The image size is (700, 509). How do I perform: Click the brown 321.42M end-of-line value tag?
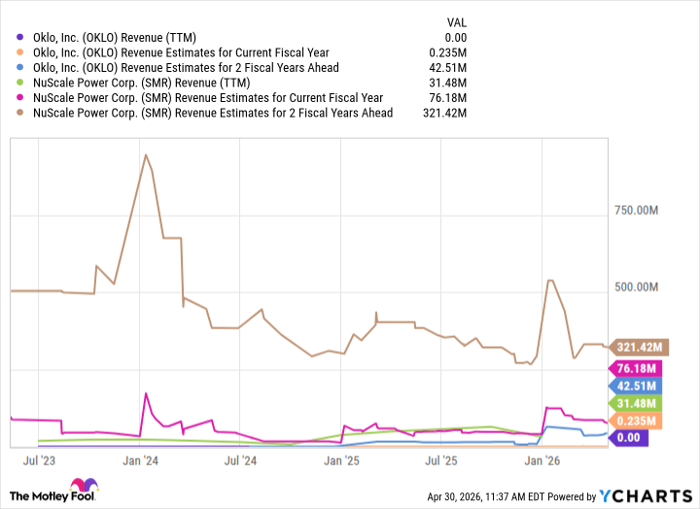point(639,347)
